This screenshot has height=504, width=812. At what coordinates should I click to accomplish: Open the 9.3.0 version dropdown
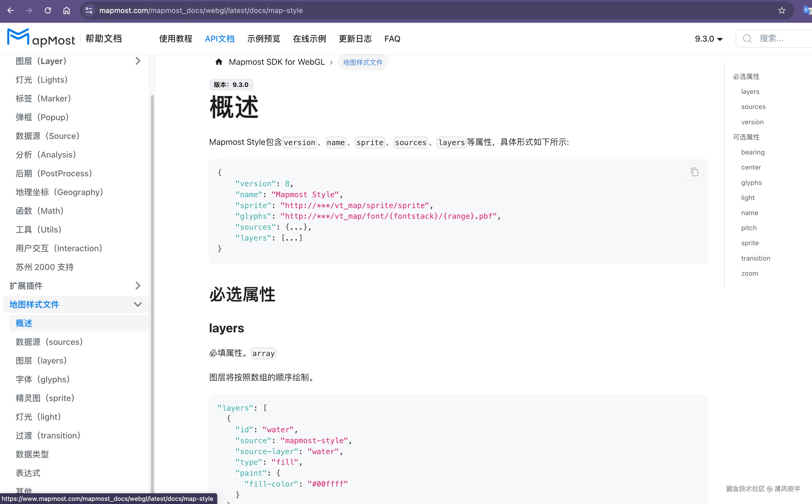tap(709, 39)
